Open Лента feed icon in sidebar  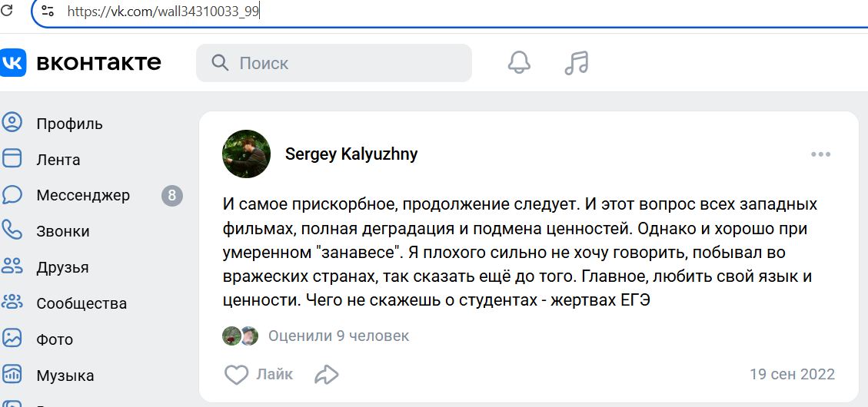(12, 159)
